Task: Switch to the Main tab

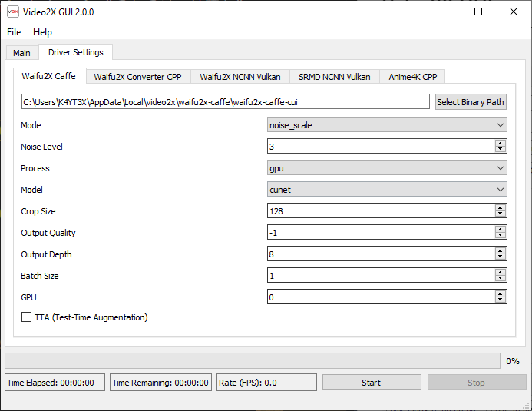Action: 21,53
